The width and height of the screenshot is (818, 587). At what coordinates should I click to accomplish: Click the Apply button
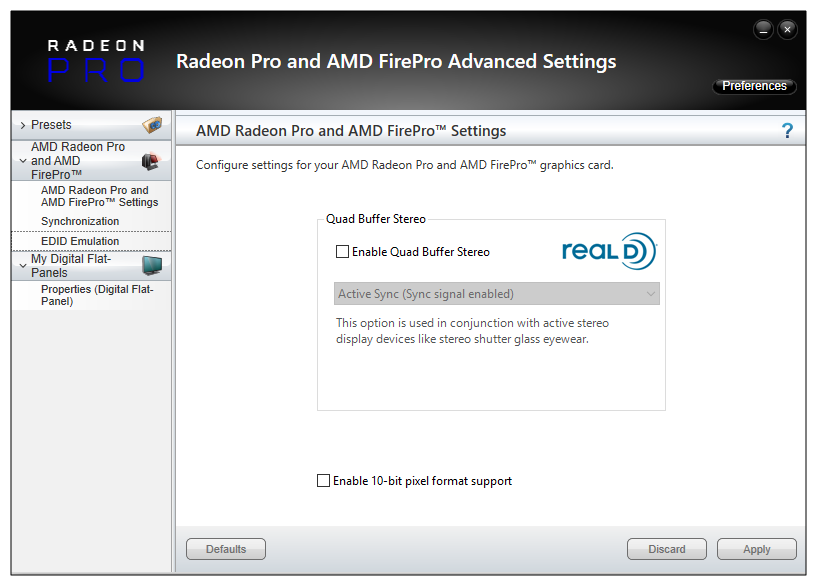(x=756, y=549)
